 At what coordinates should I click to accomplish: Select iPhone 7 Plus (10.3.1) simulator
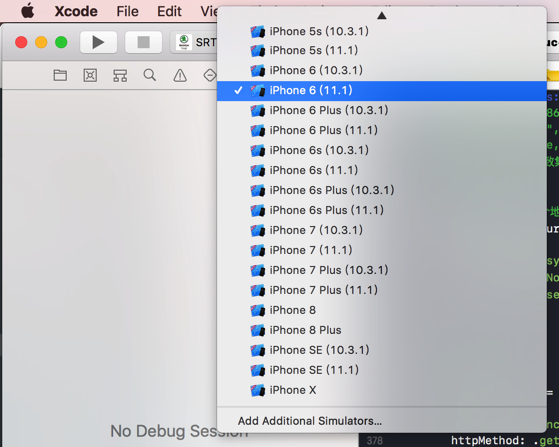coord(382,270)
